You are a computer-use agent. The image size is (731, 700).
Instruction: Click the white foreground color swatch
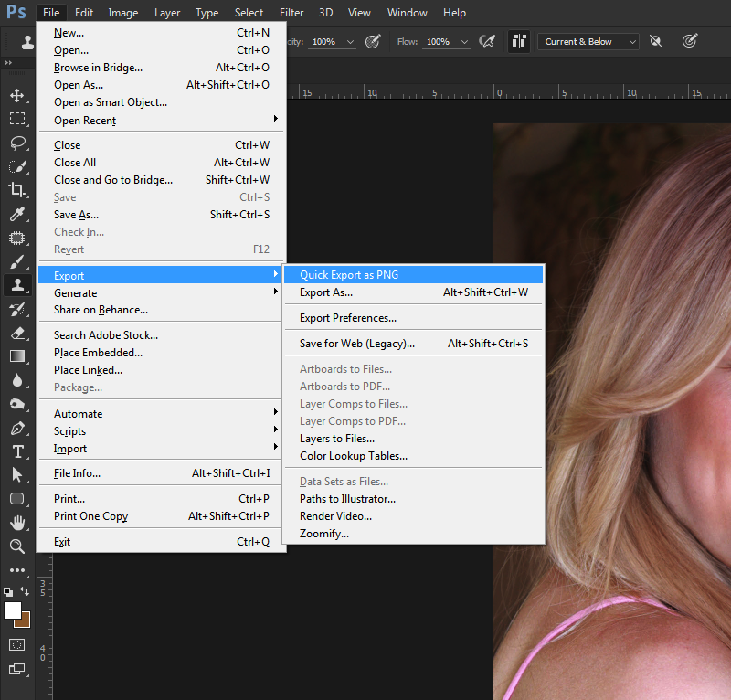[12, 610]
